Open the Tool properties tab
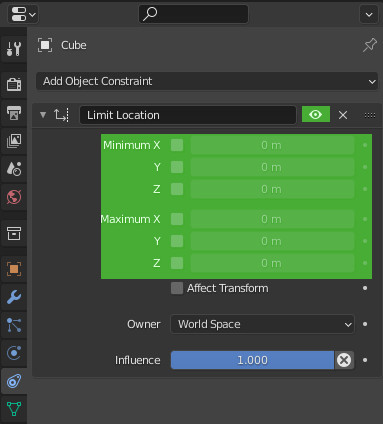This screenshot has width=383, height=424. [14, 49]
